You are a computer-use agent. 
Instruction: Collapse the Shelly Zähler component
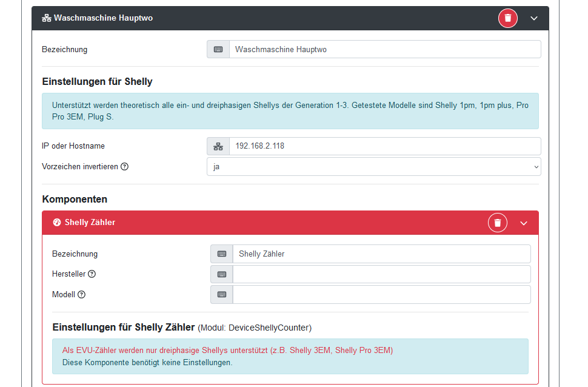(524, 223)
